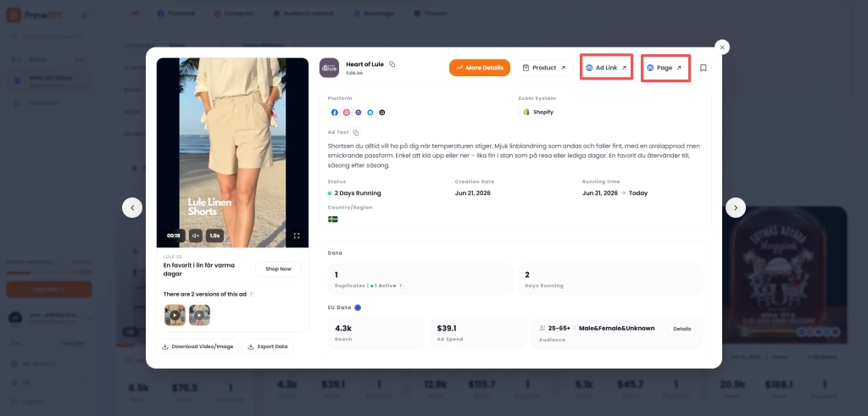Click the $39.1 Ad Spend value
868x416 pixels.
click(x=447, y=328)
